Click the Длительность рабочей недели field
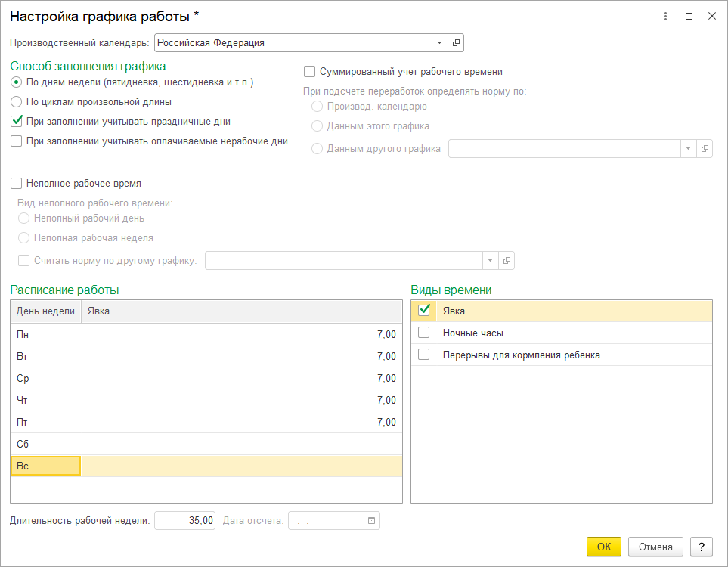This screenshot has width=728, height=567. (185, 520)
